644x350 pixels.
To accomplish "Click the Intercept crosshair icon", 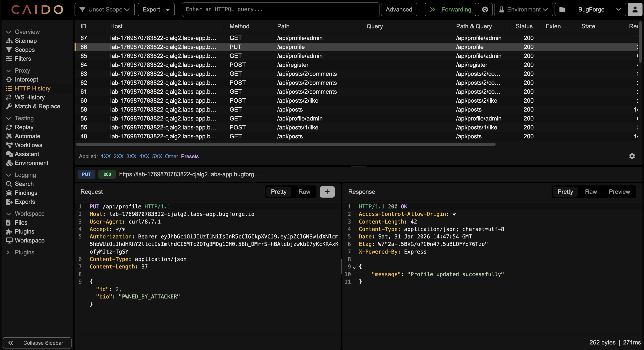I will (x=9, y=79).
